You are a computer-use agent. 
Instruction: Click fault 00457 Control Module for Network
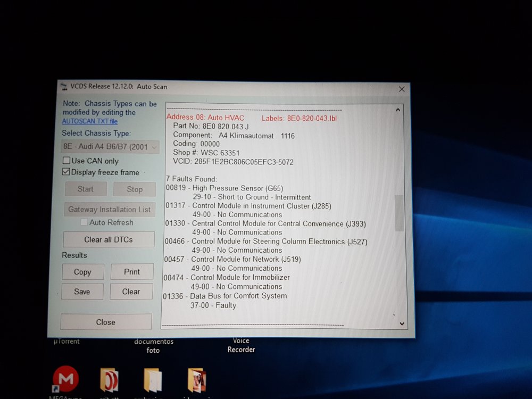232,259
